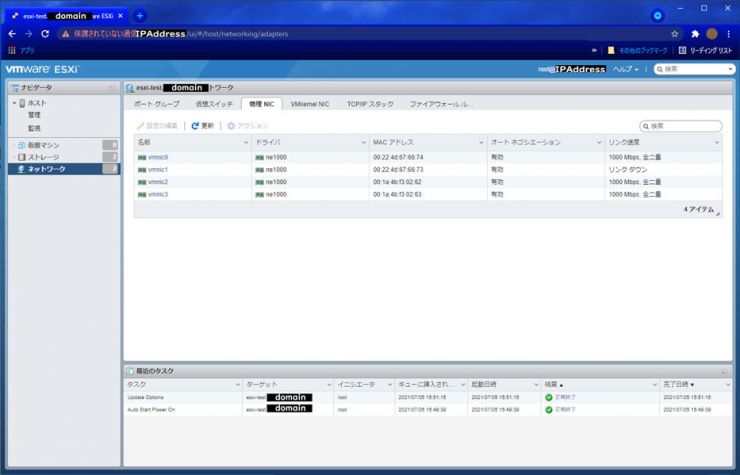This screenshot has height=475, width=740.
Task: Open the browser extensions puzzle icon
Action: pos(695,34)
